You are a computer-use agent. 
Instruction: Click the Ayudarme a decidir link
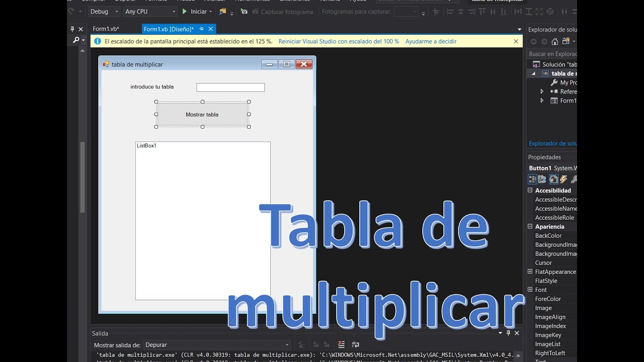431,41
